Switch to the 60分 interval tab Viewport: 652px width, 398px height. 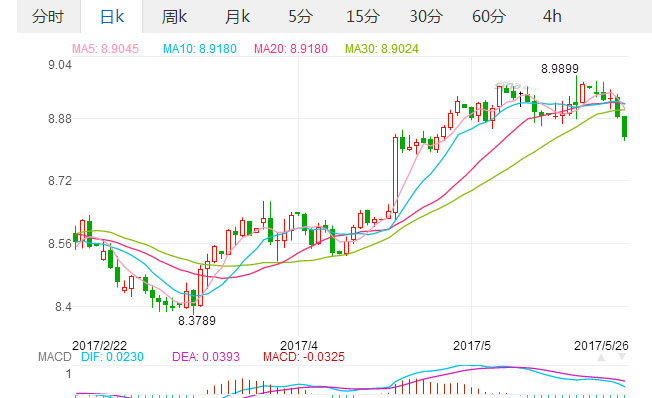(489, 16)
